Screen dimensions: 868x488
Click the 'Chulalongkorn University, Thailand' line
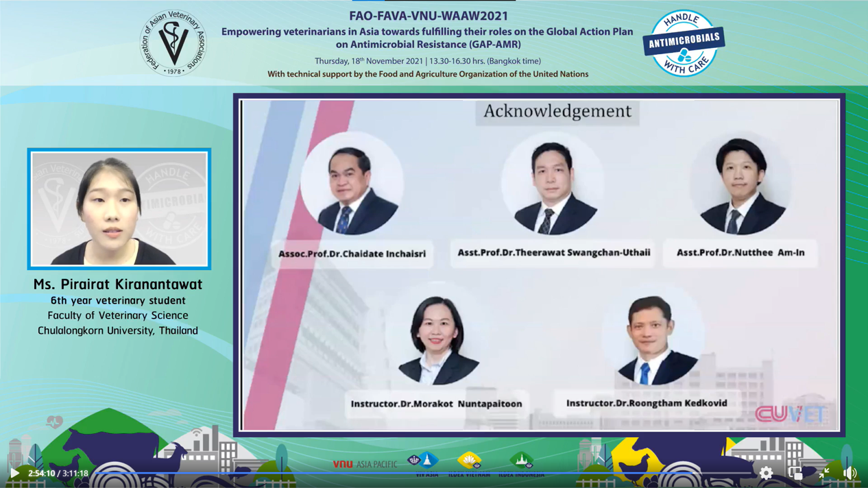tap(118, 330)
